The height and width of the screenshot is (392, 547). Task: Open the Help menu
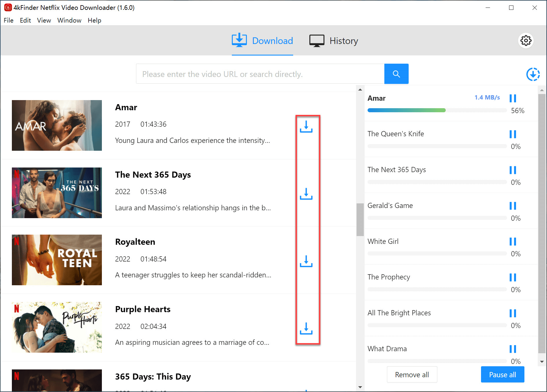pos(95,20)
